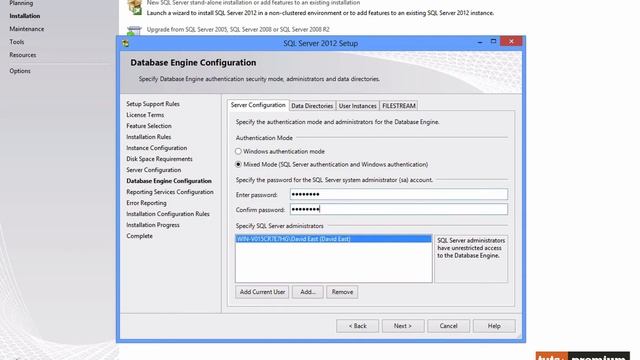This screenshot has height=360, width=640.
Task: Select David East in the administrators list
Action: click(x=333, y=239)
